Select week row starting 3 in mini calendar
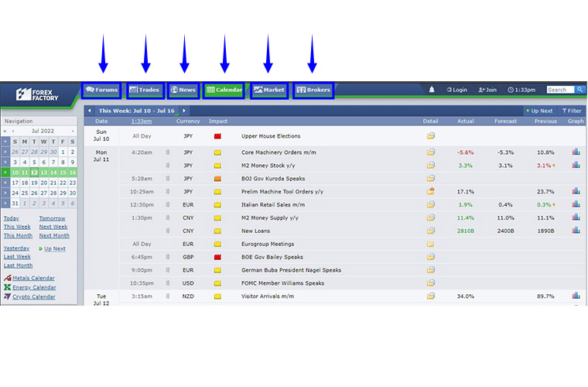The image size is (588, 387). click(5, 162)
